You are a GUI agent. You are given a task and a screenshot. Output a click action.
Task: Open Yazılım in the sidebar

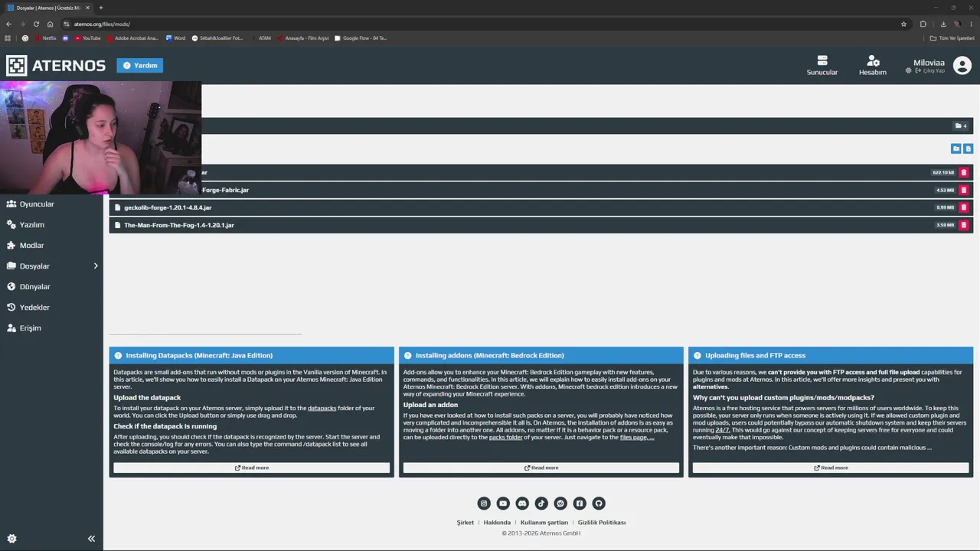pos(51,225)
